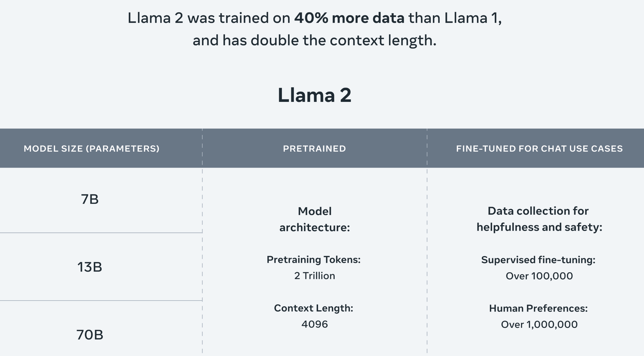Click the bold "40% more data" text
644x356 pixels.
(x=349, y=18)
